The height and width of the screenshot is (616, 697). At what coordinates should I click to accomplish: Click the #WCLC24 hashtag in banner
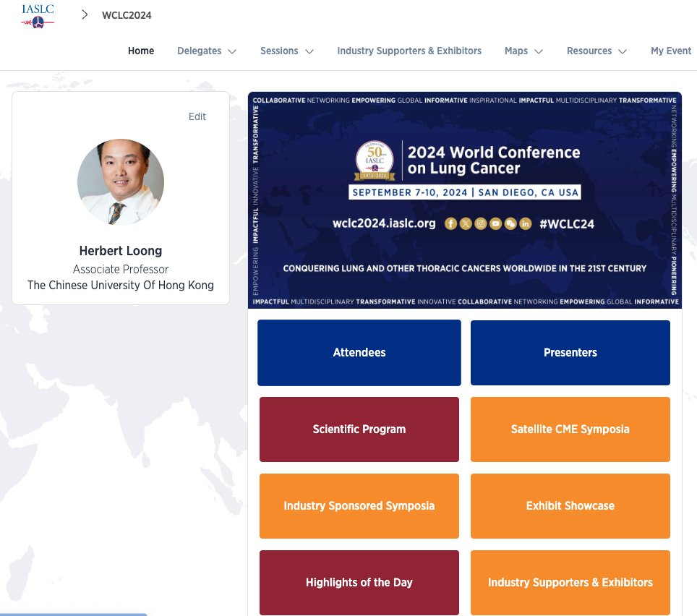[567, 224]
